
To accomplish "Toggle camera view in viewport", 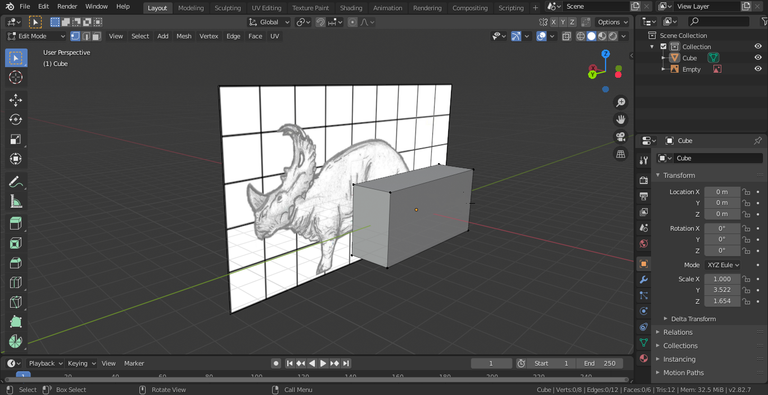I will click(x=621, y=137).
